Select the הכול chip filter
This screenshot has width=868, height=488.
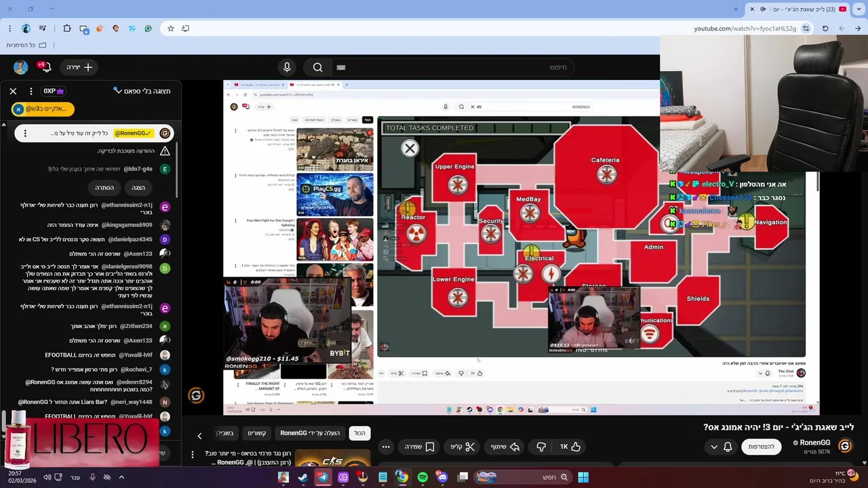[x=359, y=433]
